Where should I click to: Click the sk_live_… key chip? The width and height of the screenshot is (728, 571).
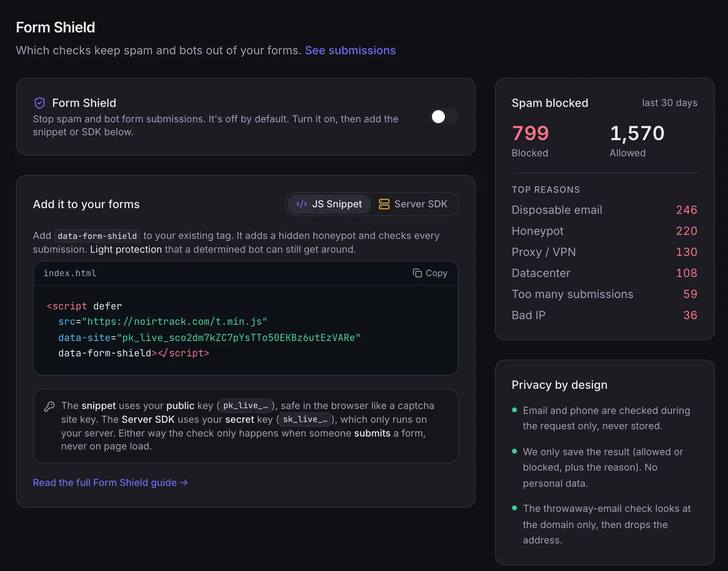pos(305,419)
